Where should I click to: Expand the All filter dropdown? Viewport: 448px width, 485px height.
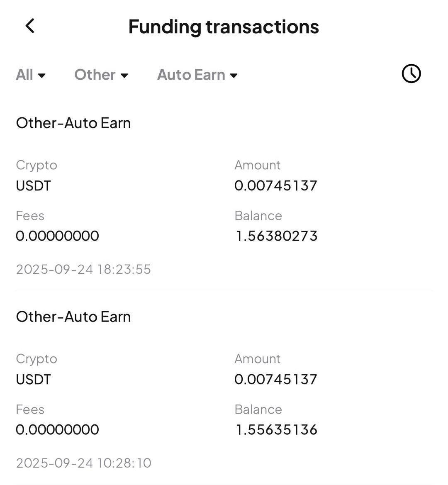tap(31, 75)
